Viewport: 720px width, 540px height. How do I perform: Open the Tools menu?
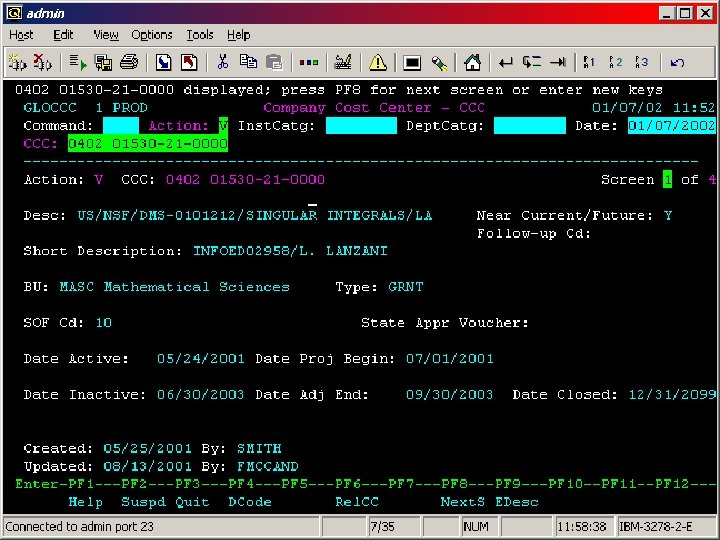(x=200, y=35)
